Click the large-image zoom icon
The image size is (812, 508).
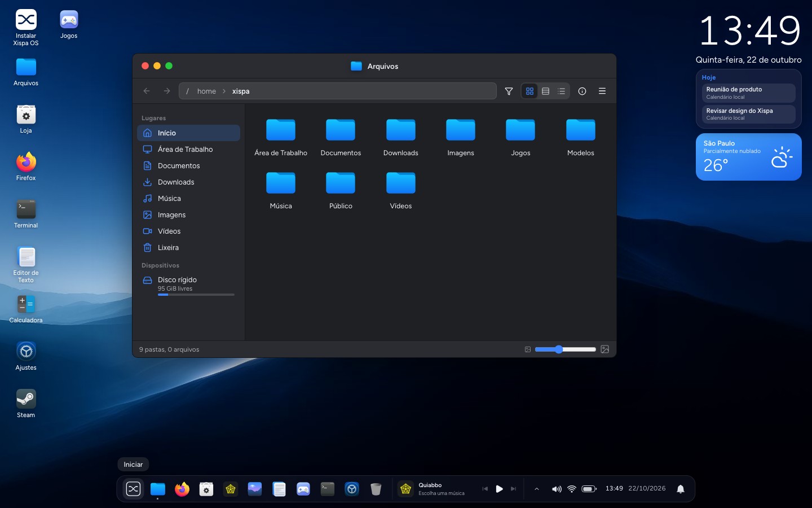pos(605,349)
